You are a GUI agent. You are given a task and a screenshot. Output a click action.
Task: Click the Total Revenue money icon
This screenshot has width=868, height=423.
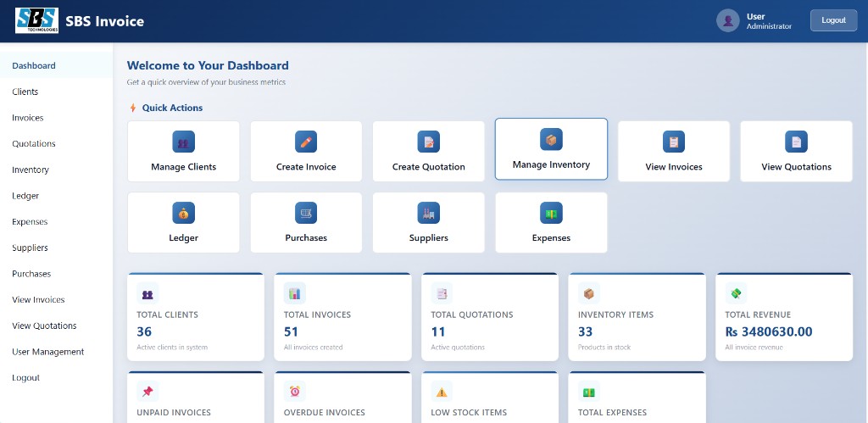(737, 293)
